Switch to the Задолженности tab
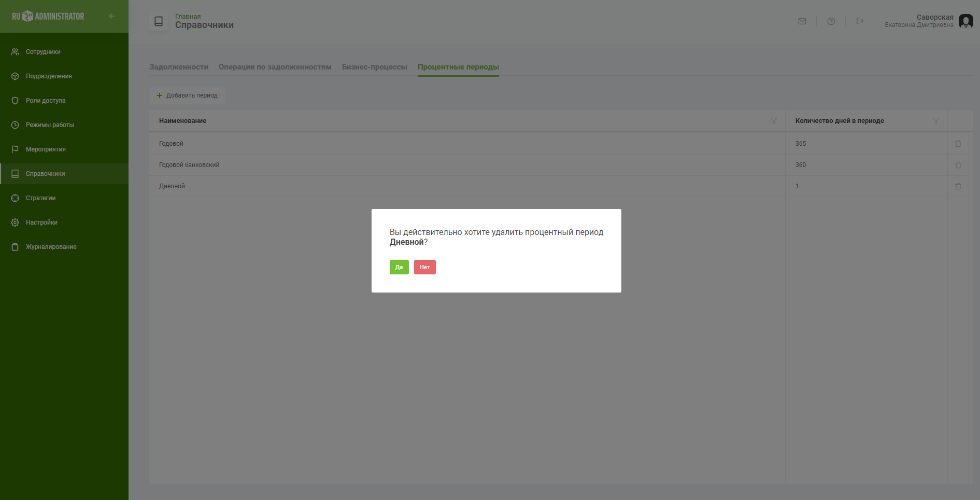The height and width of the screenshot is (500, 980). tap(179, 67)
